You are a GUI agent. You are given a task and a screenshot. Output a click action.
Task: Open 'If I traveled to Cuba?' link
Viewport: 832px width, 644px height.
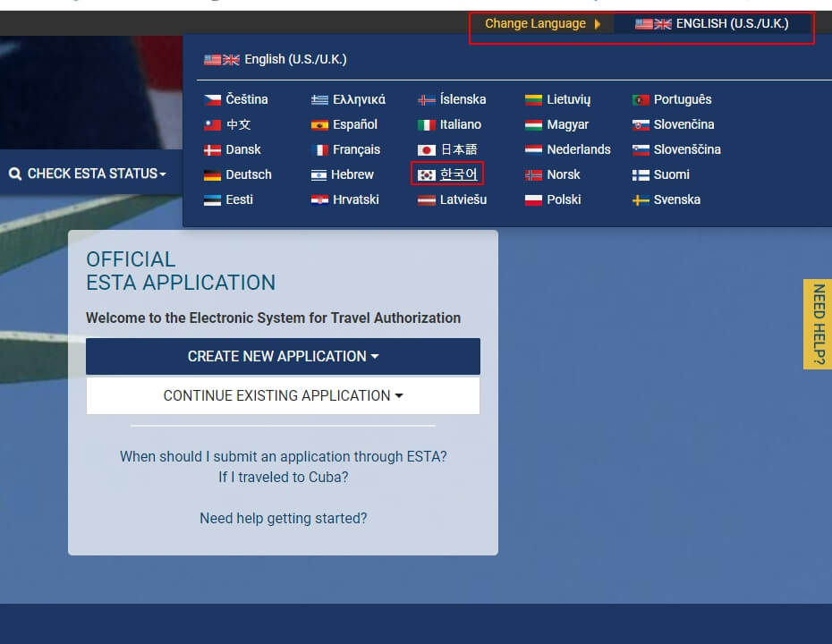pos(284,478)
